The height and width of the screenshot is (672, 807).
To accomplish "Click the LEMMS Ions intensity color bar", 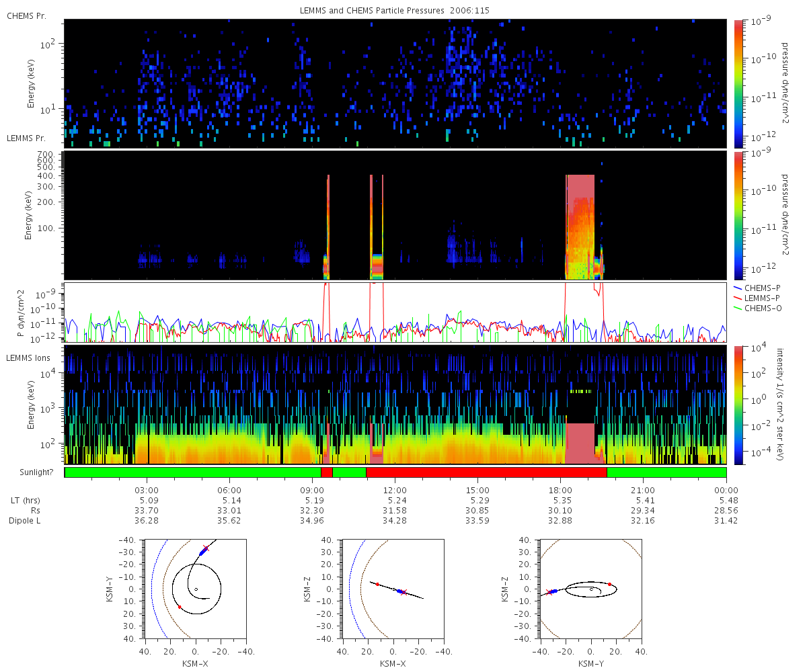I will tap(739, 405).
